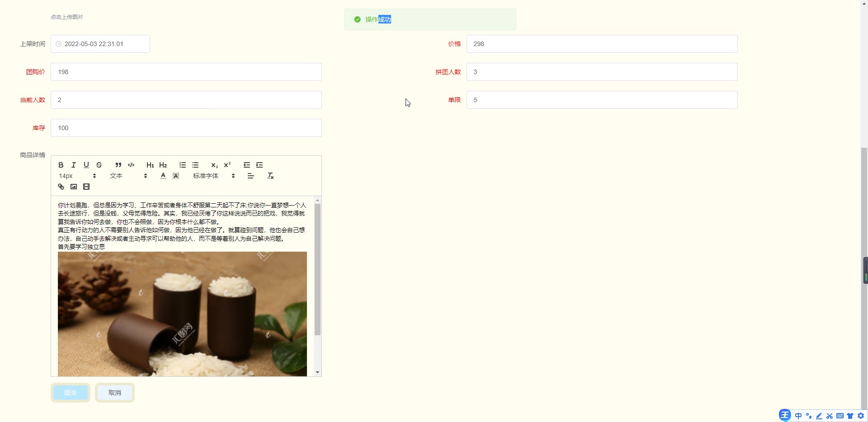The height and width of the screenshot is (422, 868).
Task: Open IME settings gear
Action: pyautogui.click(x=861, y=416)
